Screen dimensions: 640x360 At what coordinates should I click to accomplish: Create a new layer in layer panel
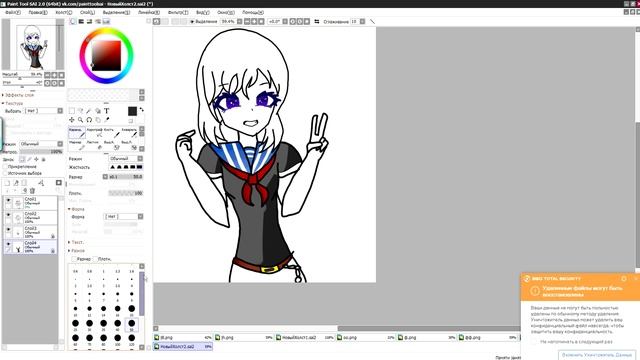pos(7,183)
